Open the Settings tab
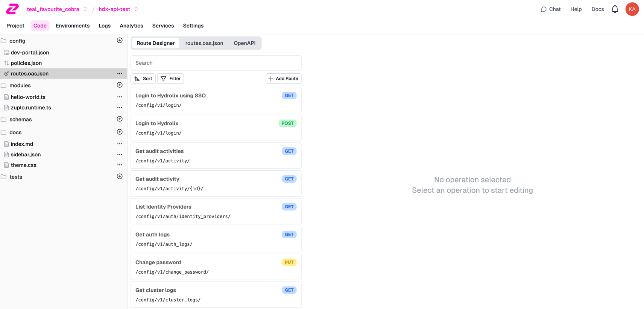Image resolution: width=644 pixels, height=309 pixels. click(x=193, y=26)
